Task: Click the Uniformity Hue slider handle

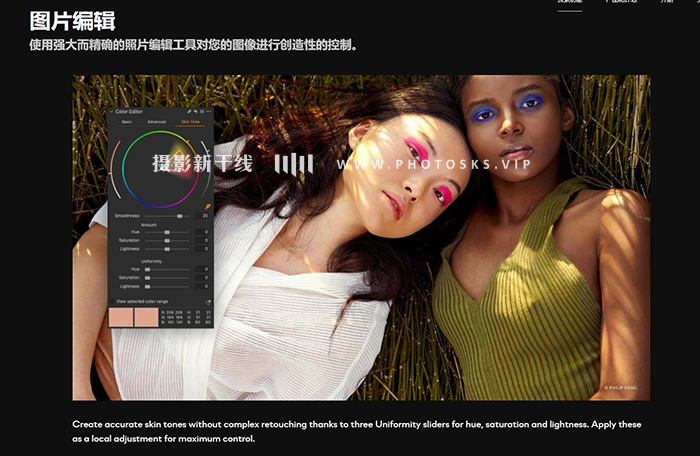Action: [x=147, y=269]
